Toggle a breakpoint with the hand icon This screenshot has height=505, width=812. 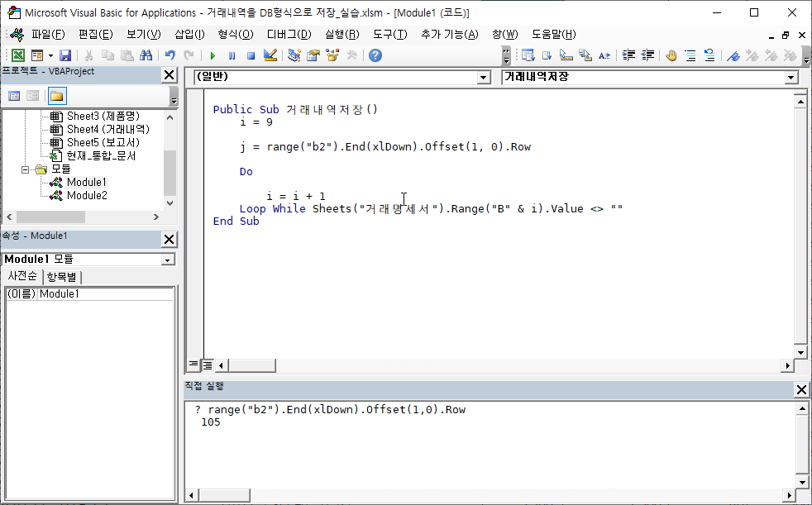671,55
